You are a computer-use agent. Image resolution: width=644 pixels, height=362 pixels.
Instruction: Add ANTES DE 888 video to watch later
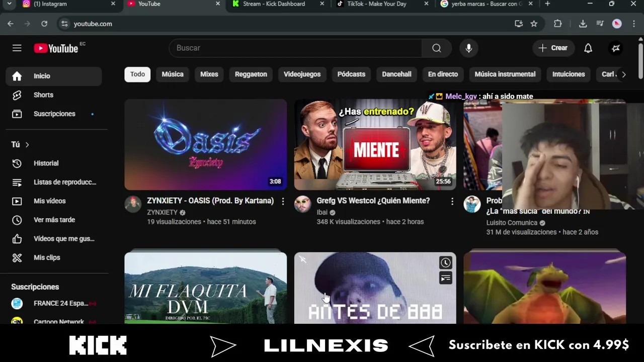click(446, 262)
